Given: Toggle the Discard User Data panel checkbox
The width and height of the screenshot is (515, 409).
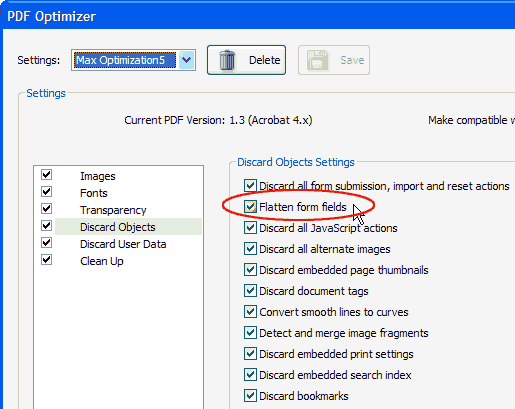Looking at the screenshot, I should [47, 243].
